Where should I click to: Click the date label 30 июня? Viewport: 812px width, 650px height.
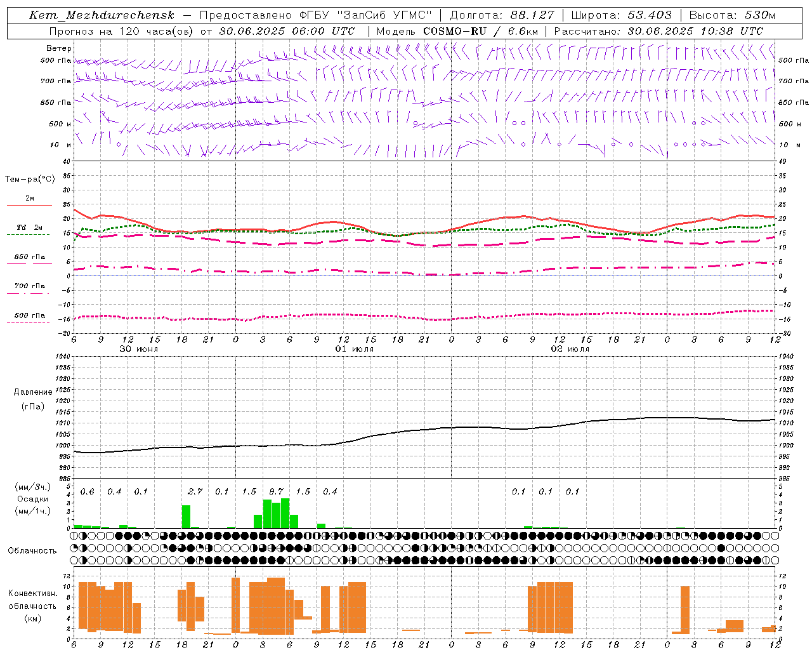pyautogui.click(x=139, y=349)
